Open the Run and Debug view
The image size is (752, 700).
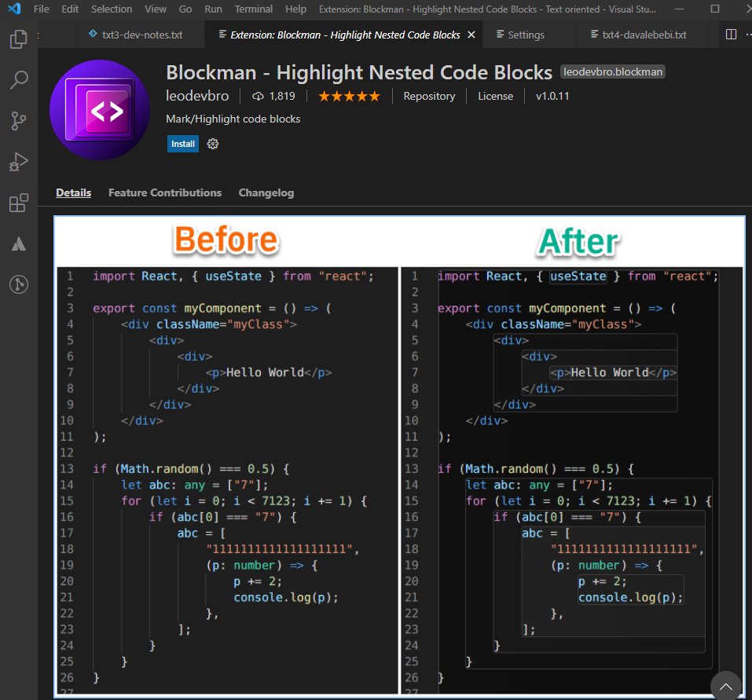18,162
